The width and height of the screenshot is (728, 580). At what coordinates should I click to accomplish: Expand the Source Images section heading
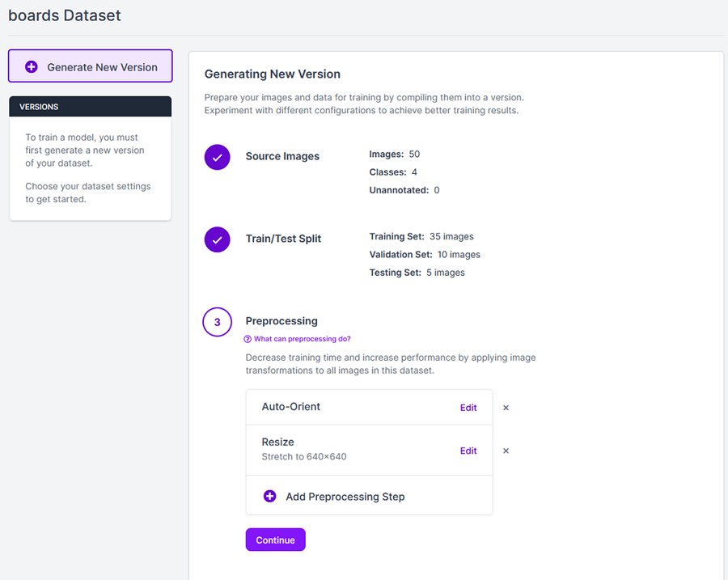(x=282, y=156)
